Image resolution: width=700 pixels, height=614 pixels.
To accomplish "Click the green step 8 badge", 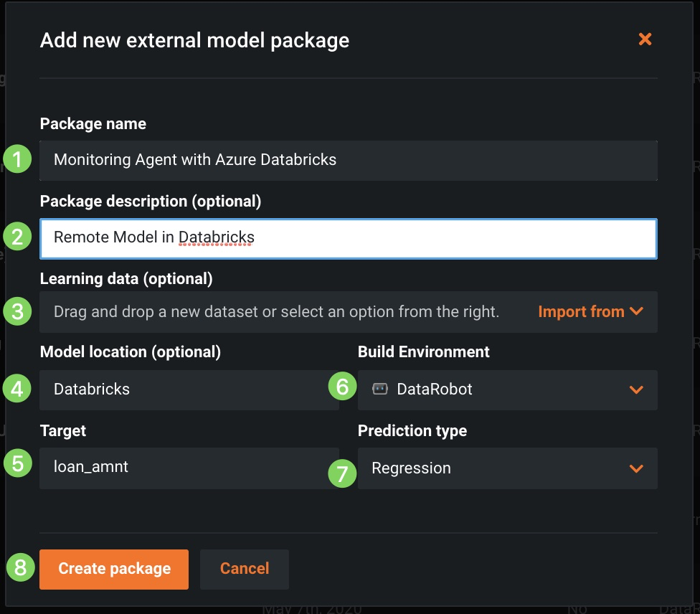I will [21, 568].
